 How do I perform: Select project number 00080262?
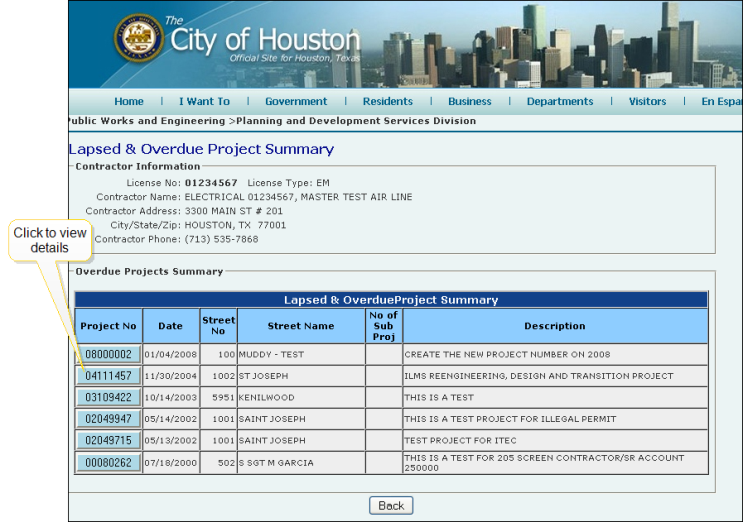pyautogui.click(x=109, y=462)
